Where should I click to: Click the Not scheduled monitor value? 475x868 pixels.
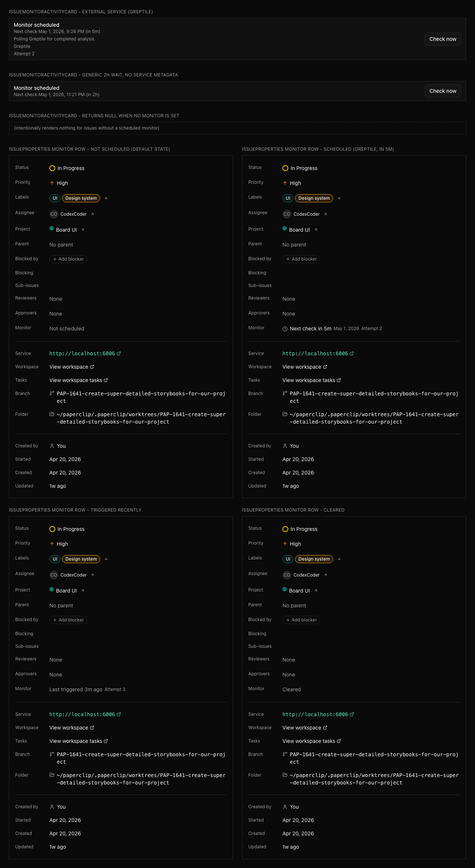point(67,329)
